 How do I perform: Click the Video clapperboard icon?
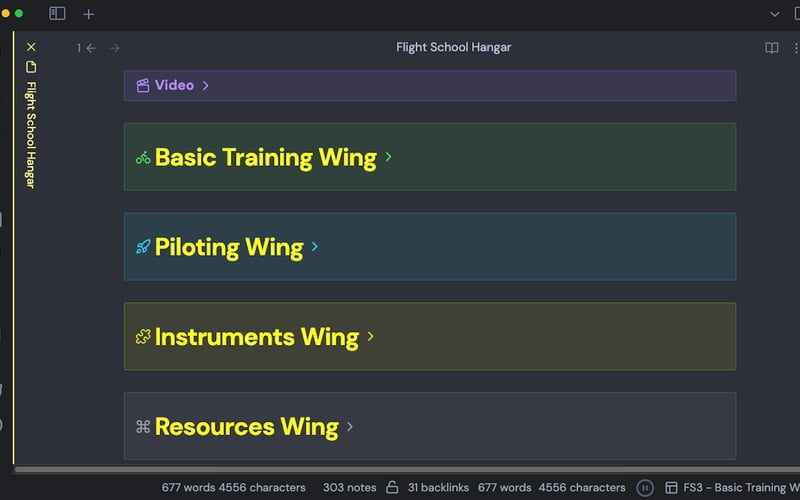pyautogui.click(x=143, y=85)
